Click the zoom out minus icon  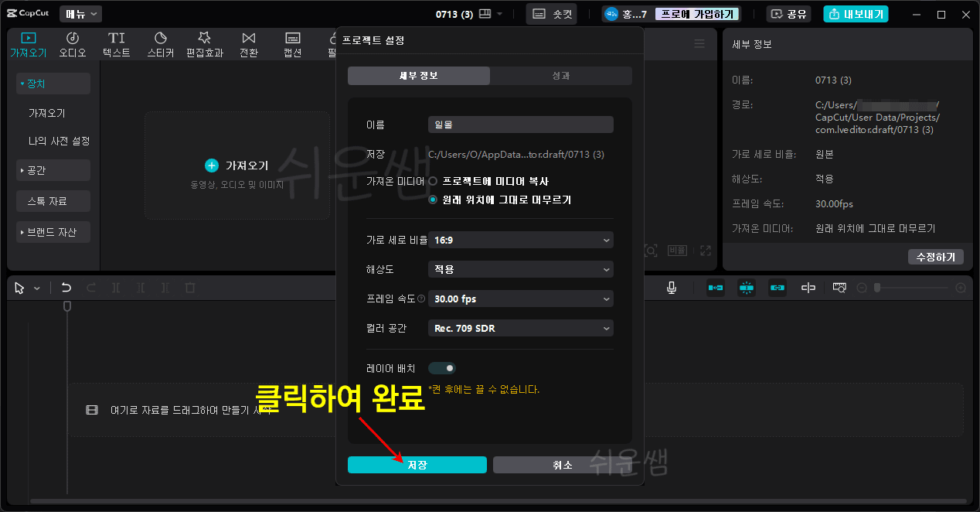click(x=862, y=288)
